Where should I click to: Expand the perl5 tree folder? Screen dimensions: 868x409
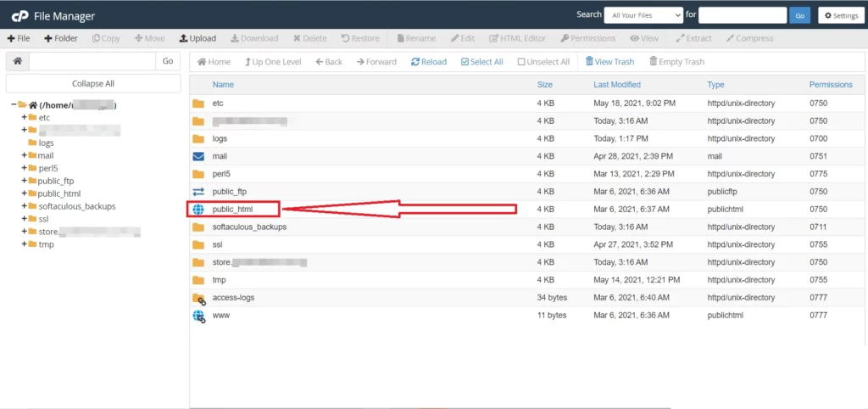[x=25, y=168]
